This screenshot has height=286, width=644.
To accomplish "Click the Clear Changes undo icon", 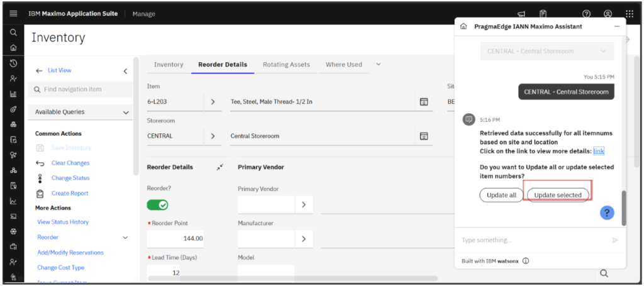I will 40,163.
